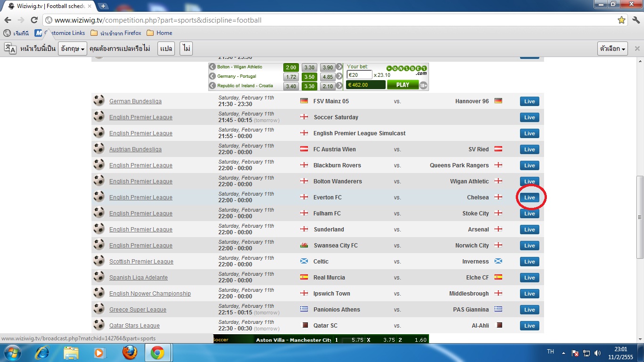Open the Scottish Premier League link
This screenshot has width=644, height=362.
point(141,262)
